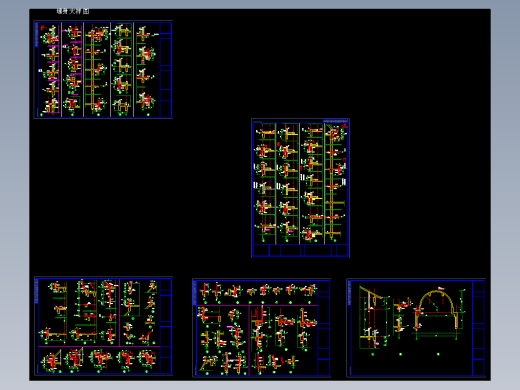Select the bottom-right drawing sheet with arch
Viewport: 520px width, 390px height.
(416, 328)
